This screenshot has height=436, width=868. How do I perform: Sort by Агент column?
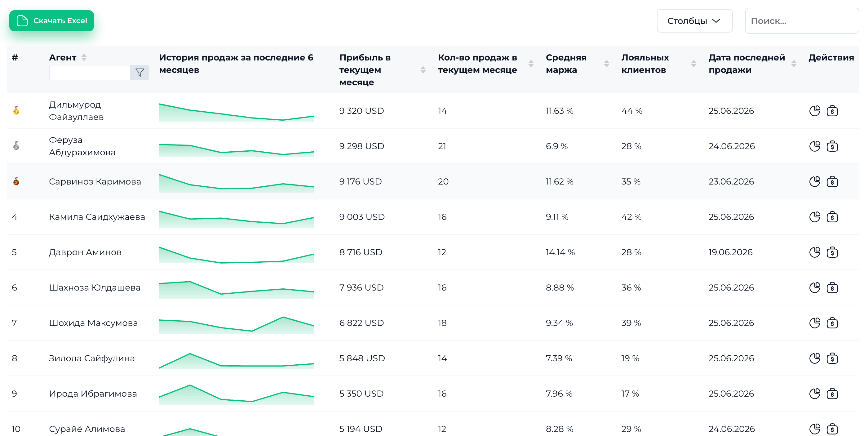click(84, 58)
